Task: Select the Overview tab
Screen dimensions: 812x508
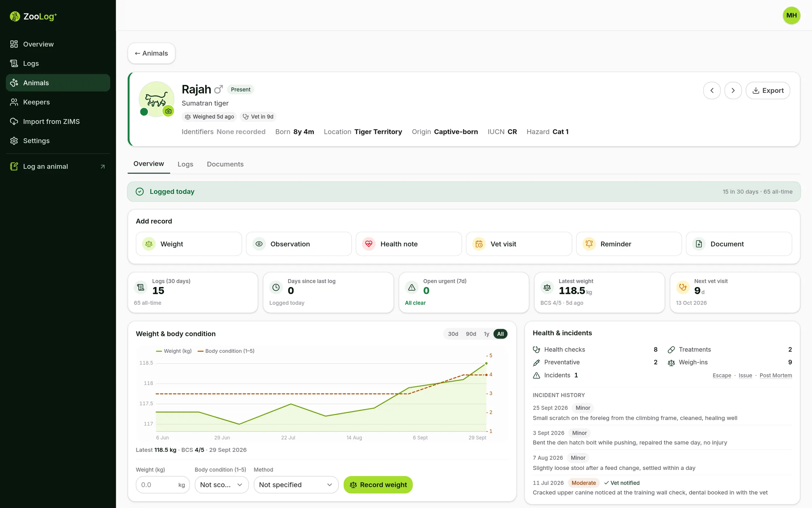Action: (x=149, y=164)
